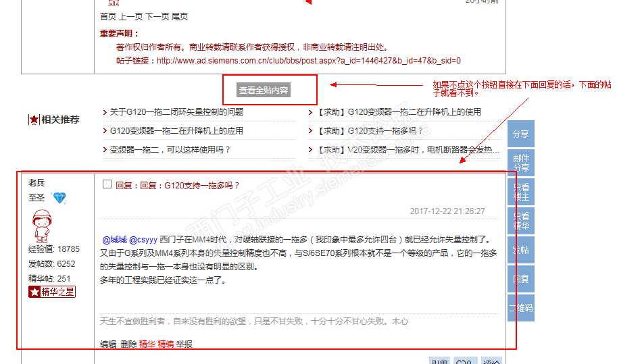This screenshot has width=617, height=364.
Task: Click the timestamp 2017-12-22 21:26:27
Action: 447,211
